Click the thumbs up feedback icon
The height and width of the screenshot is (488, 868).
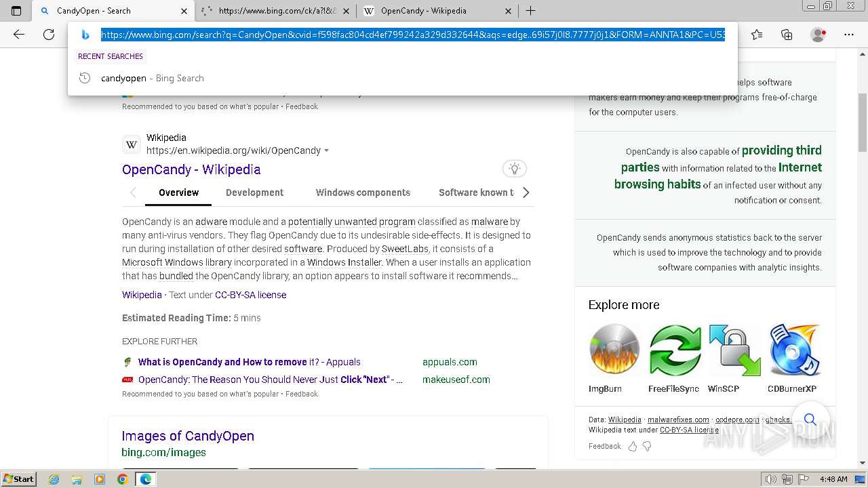[633, 446]
